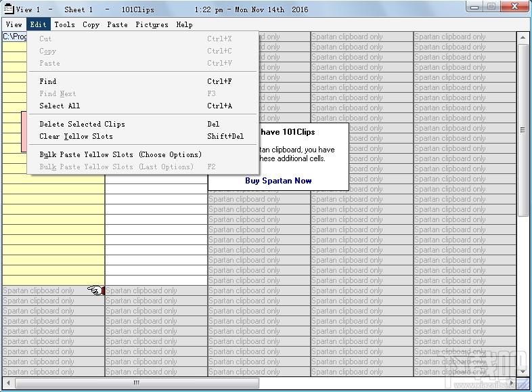
Task: Click the vertical scrollbar down arrow
Action: tap(523, 371)
